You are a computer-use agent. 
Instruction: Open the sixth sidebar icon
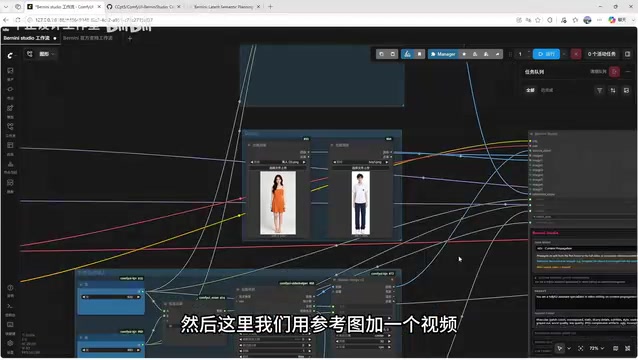(10, 164)
